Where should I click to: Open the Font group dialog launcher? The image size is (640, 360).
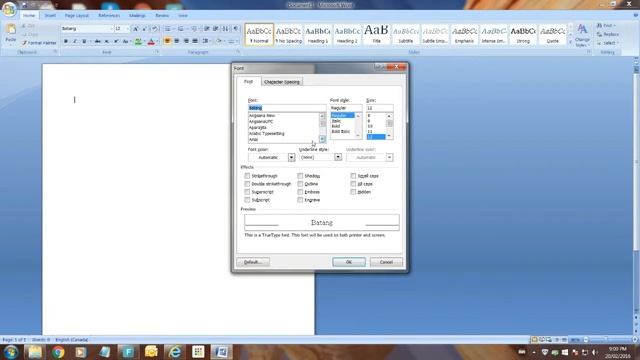(157, 52)
